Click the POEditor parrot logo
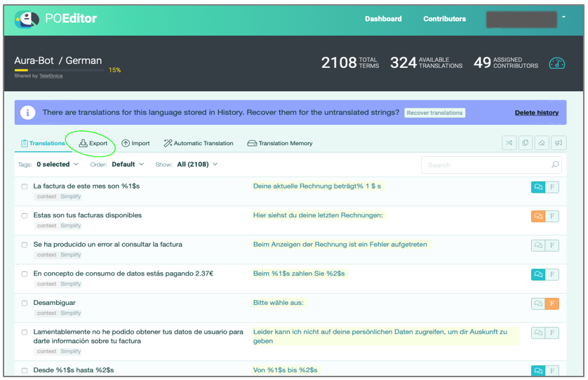 (27, 20)
